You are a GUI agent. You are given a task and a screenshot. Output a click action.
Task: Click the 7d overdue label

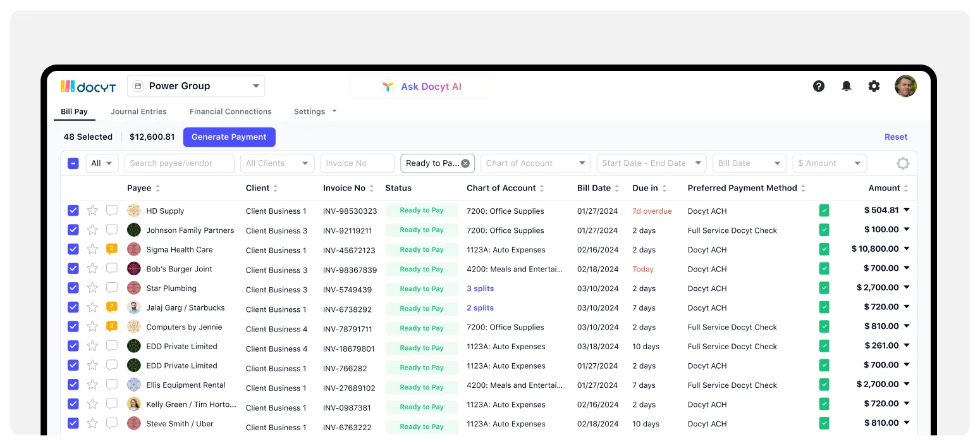point(652,211)
